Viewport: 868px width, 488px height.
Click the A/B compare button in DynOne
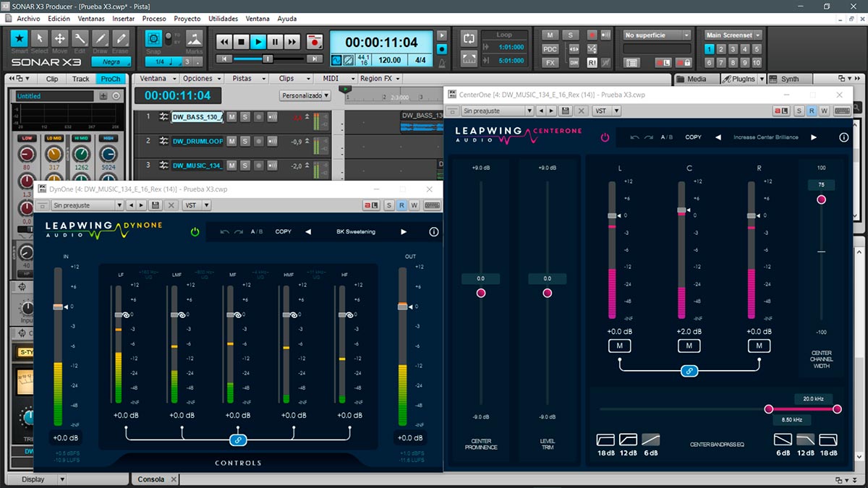point(257,232)
